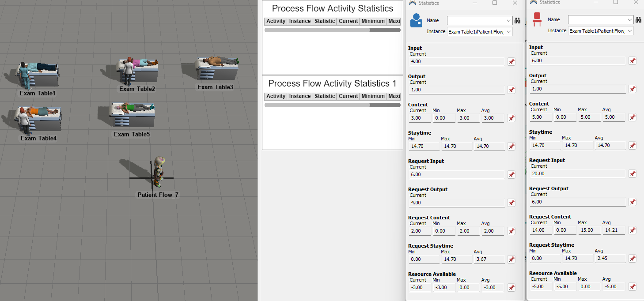Click the horizontal scrollbar under Process Flow Activity Statistics
The height and width of the screenshot is (301, 644).
[x=317, y=30]
